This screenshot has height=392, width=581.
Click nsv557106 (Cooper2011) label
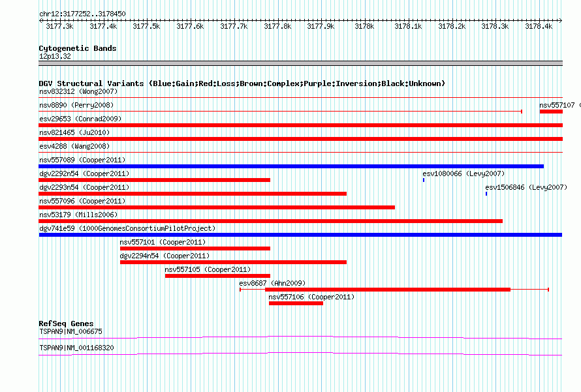coord(311,297)
